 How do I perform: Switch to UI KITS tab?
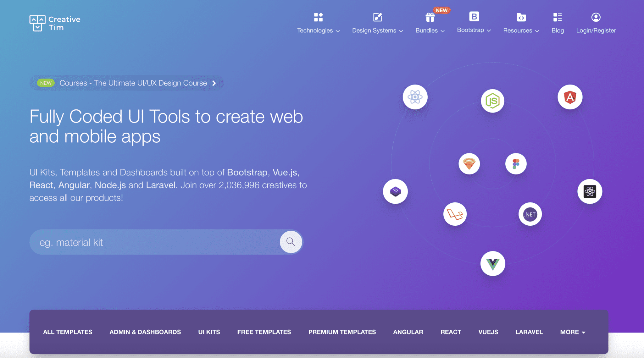click(209, 332)
